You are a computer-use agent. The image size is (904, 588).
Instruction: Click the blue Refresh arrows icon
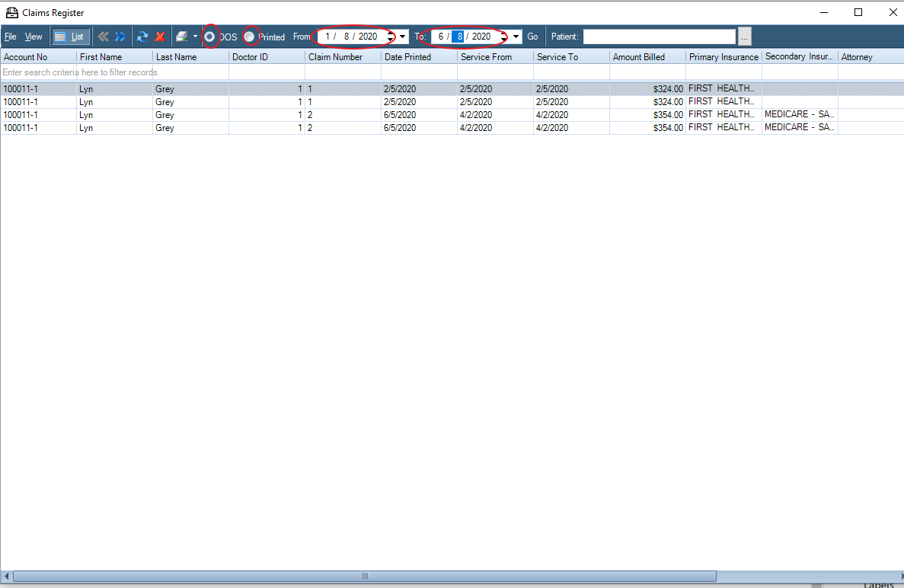click(x=142, y=37)
